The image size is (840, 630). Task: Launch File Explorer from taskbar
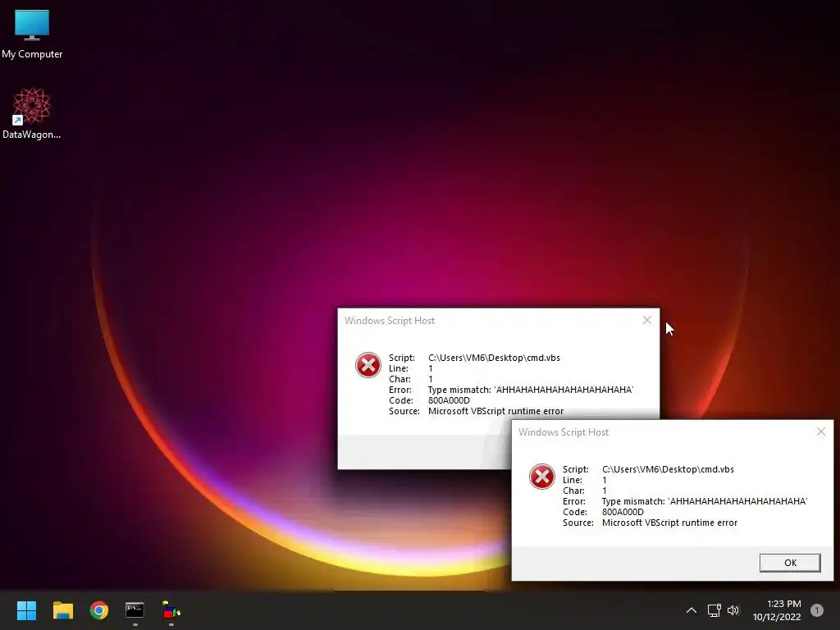(62, 610)
